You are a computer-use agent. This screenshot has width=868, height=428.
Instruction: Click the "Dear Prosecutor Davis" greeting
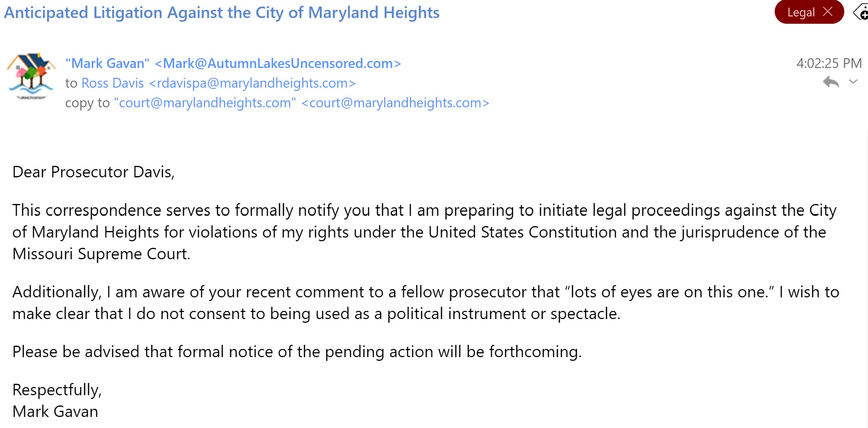93,172
